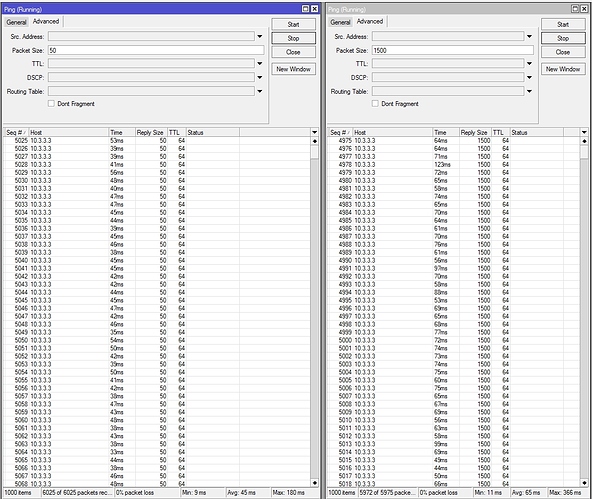Switch to General tab in right window
Image resolution: width=592 pixels, height=499 pixels.
tap(340, 22)
